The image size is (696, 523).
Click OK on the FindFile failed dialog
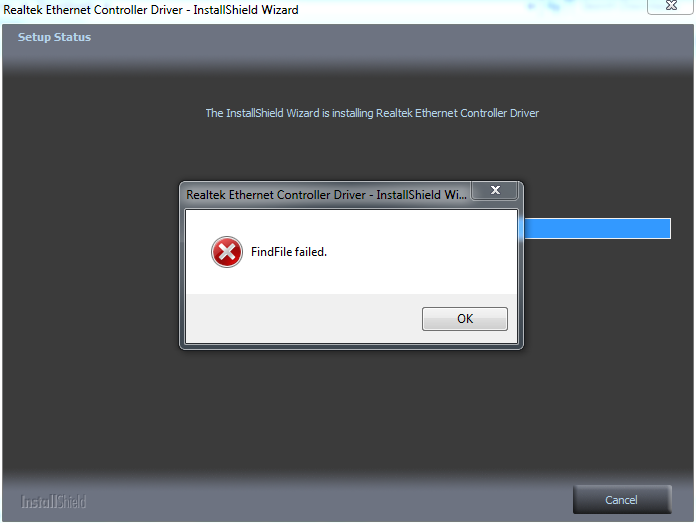pos(465,319)
